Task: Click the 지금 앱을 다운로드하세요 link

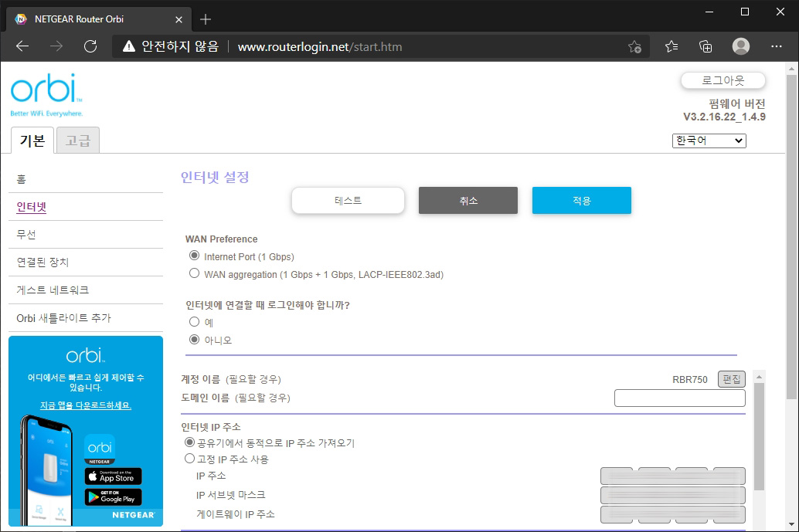Action: coord(86,405)
